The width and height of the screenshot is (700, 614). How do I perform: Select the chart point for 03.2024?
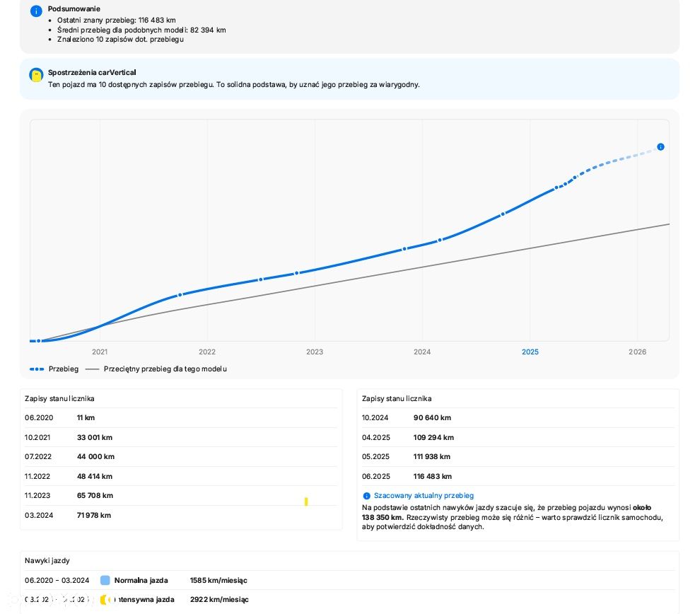440,240
